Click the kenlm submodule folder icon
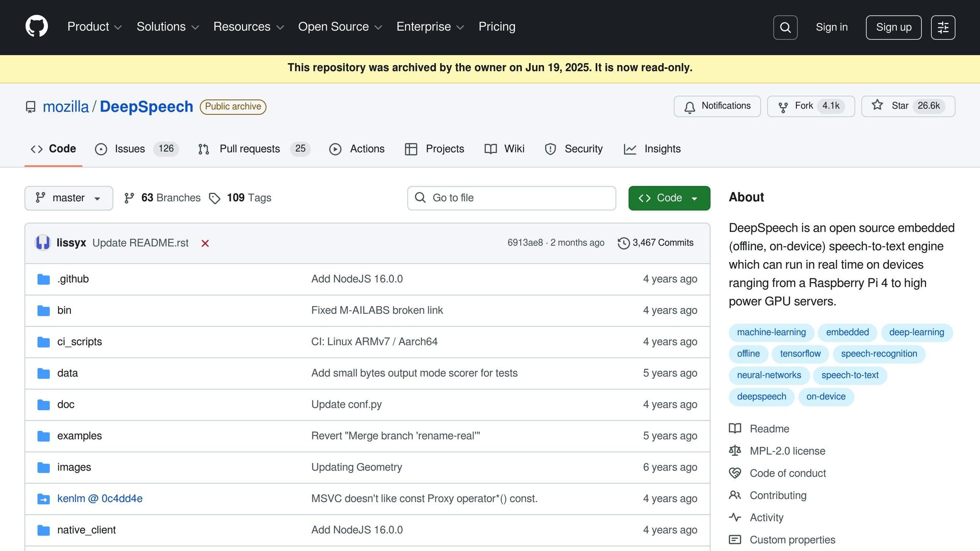Viewport: 980px width, 551px height. (44, 499)
